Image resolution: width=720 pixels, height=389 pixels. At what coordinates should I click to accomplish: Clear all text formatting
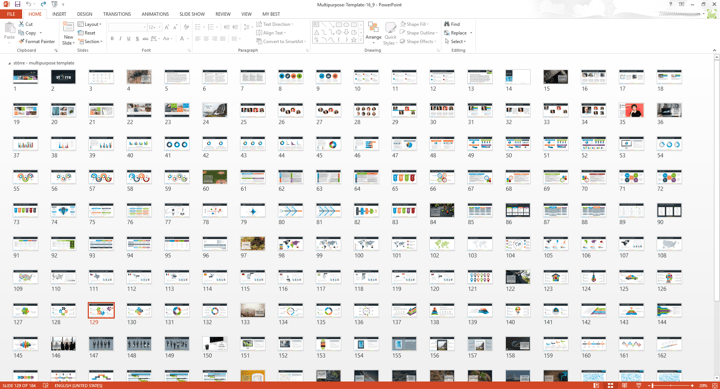[186, 27]
